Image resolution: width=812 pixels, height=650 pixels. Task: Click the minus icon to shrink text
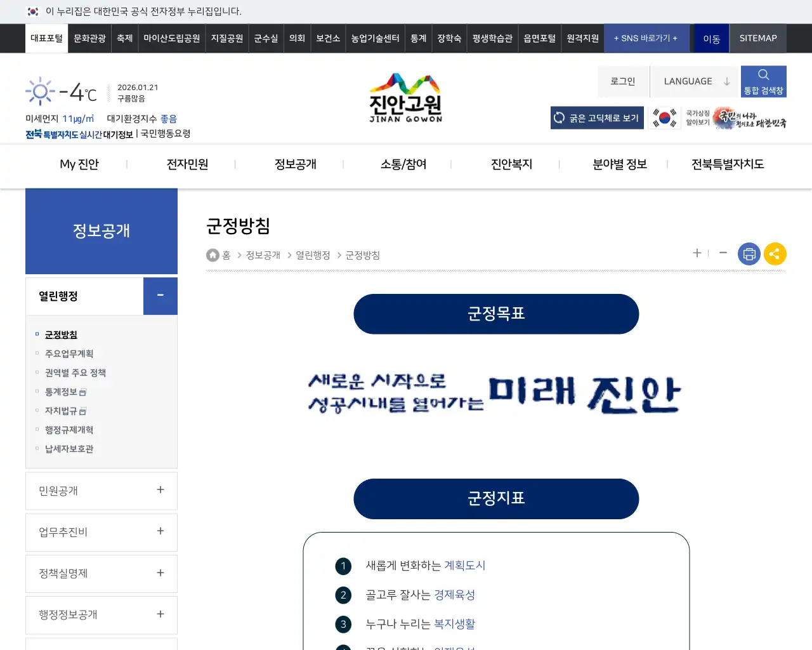(723, 253)
